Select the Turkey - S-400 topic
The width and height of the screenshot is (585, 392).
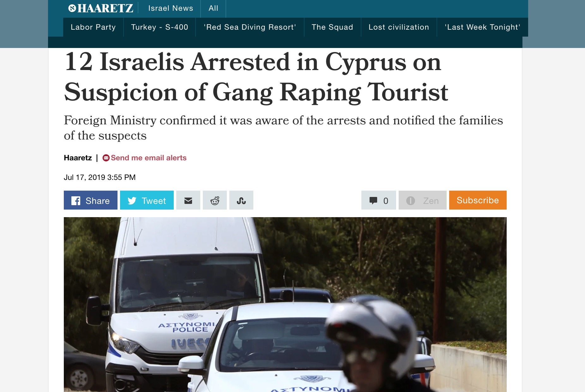[160, 27]
